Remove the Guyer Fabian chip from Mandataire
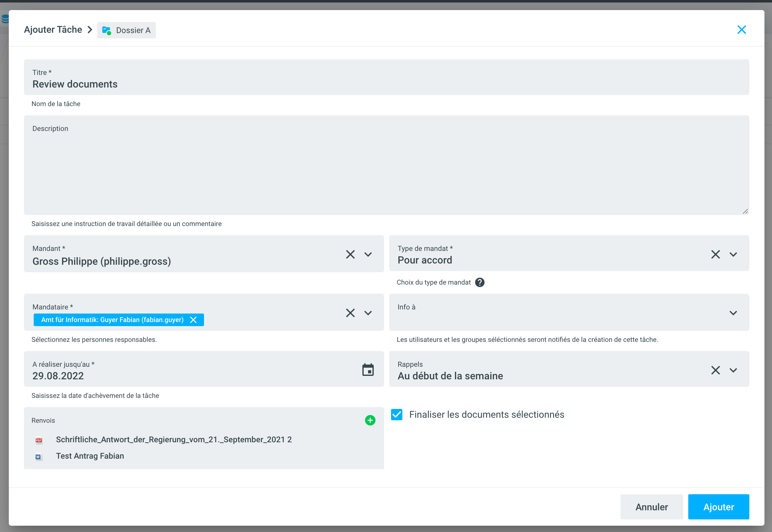The width and height of the screenshot is (772, 532). (x=193, y=320)
